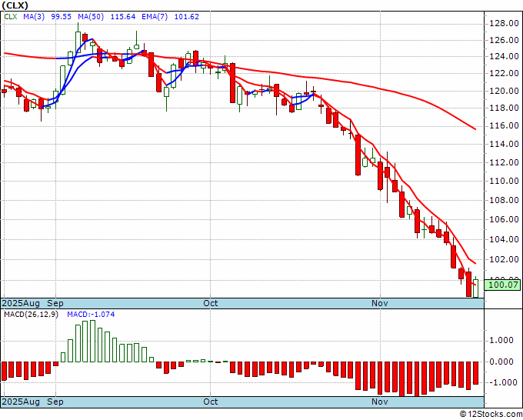Click the Nov label on MACD panel axis

380,402
